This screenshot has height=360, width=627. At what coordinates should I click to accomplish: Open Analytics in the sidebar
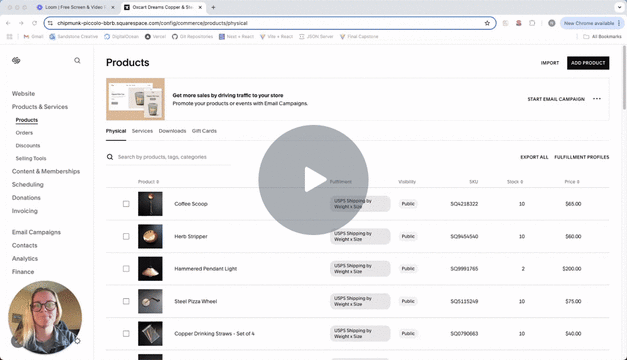point(25,259)
